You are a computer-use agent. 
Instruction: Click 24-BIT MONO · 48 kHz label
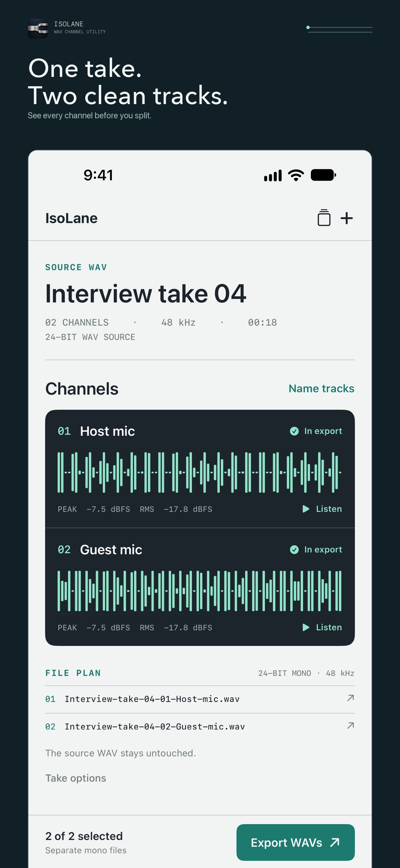click(x=306, y=673)
